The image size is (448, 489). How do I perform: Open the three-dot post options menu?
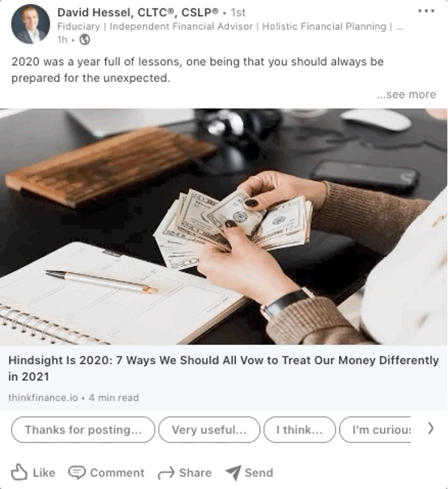[x=426, y=11]
